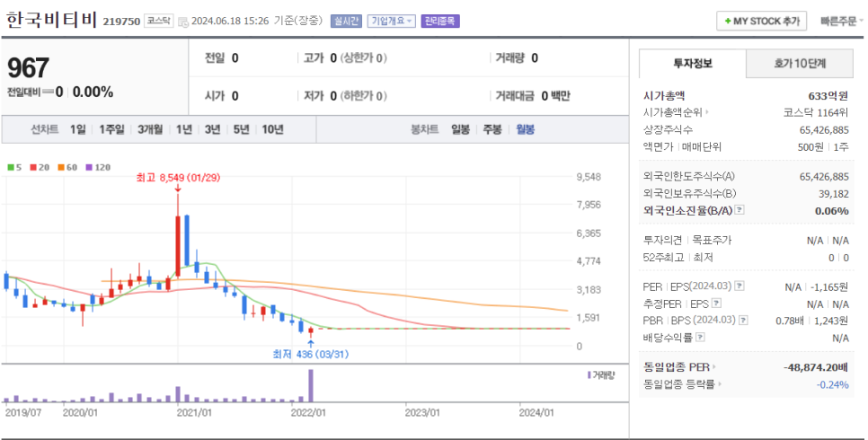This screenshot has width=868, height=440.
Task: Click the orange 60 moving average legend
Action: click(67, 167)
